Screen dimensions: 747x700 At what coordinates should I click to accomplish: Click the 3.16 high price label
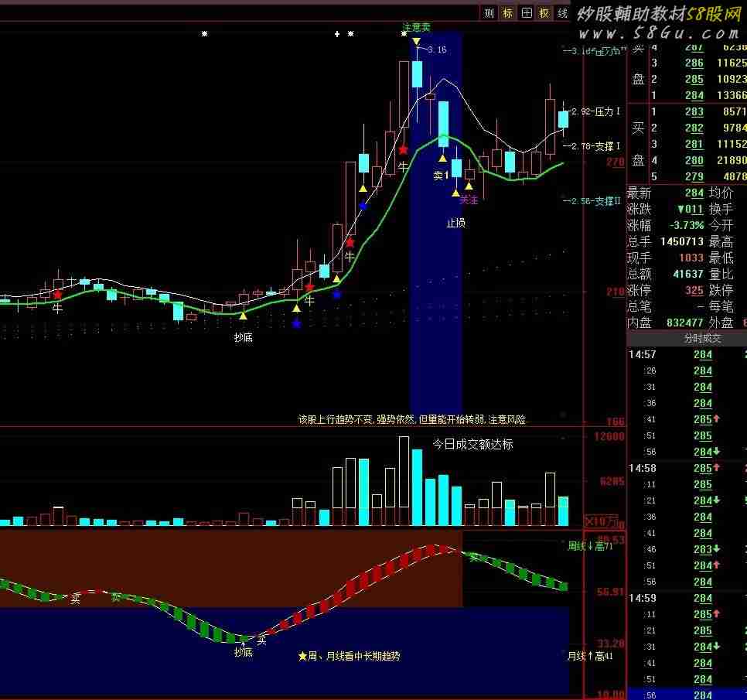(x=437, y=50)
